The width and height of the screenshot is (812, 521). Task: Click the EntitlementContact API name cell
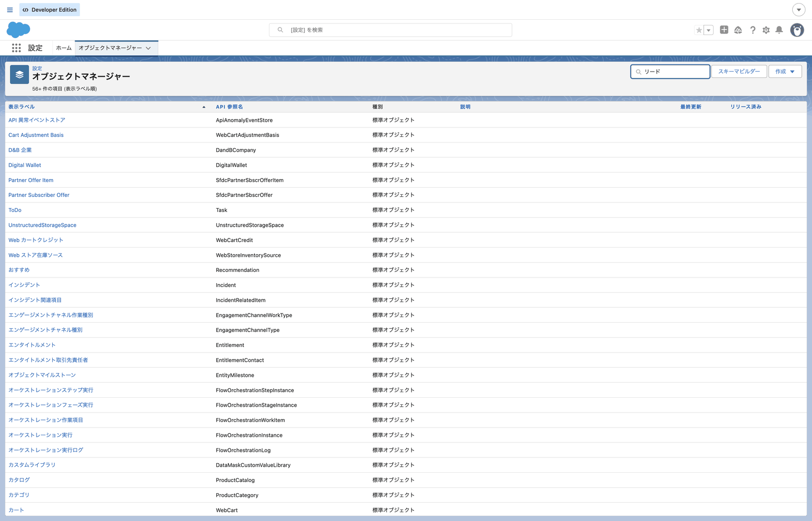click(240, 360)
